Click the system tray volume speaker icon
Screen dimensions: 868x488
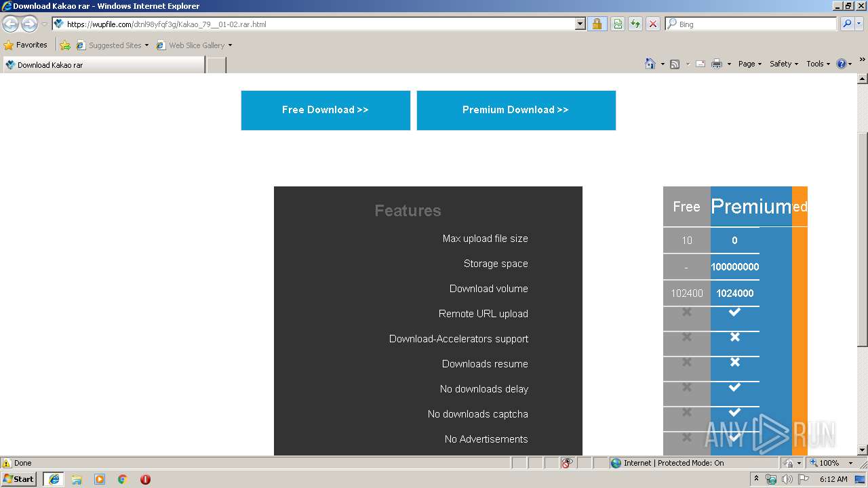click(x=787, y=479)
